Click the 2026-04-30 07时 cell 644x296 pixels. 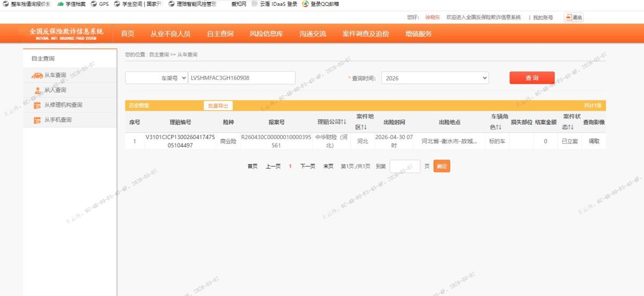point(394,141)
